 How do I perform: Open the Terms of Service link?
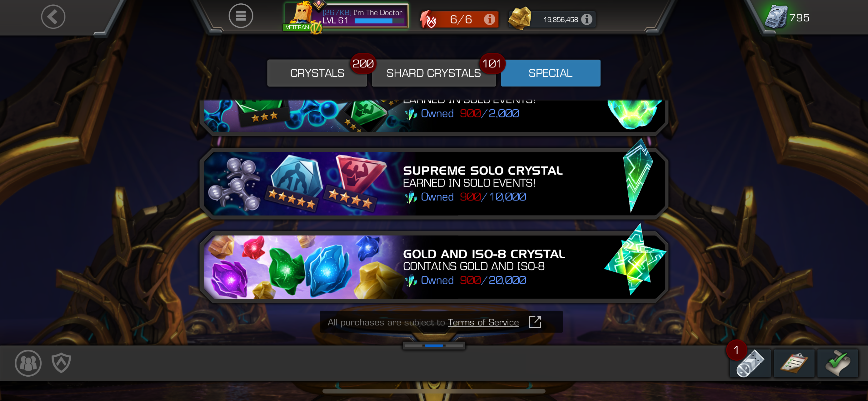483,322
